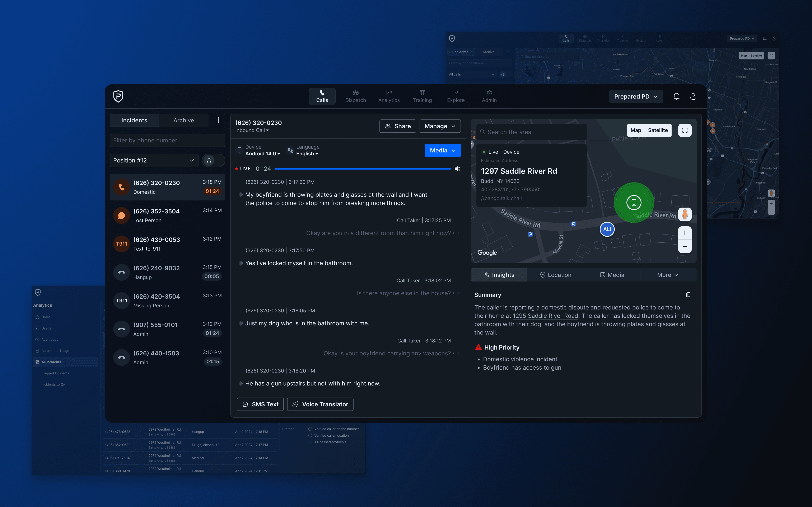
Task: Open the Position #12 dropdown
Action: pyautogui.click(x=154, y=160)
